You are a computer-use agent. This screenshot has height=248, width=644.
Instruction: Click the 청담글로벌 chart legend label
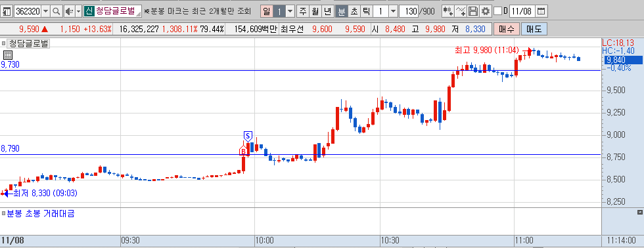28,43
